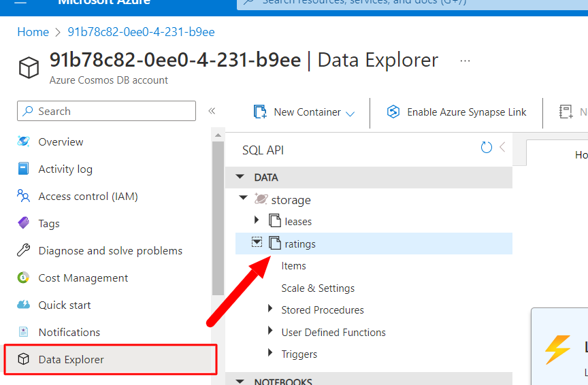Click the Quick start icon
The image size is (588, 385).
click(23, 305)
